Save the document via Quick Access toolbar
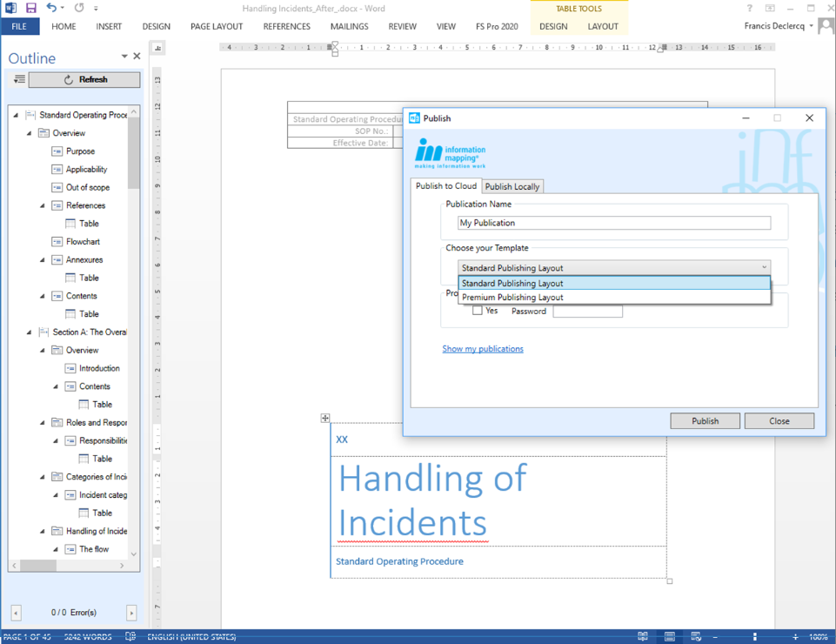836x644 pixels. [33, 8]
